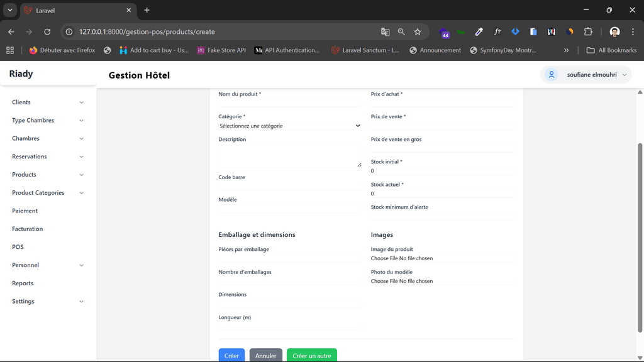Open new browser tab with plus icon

(147, 10)
